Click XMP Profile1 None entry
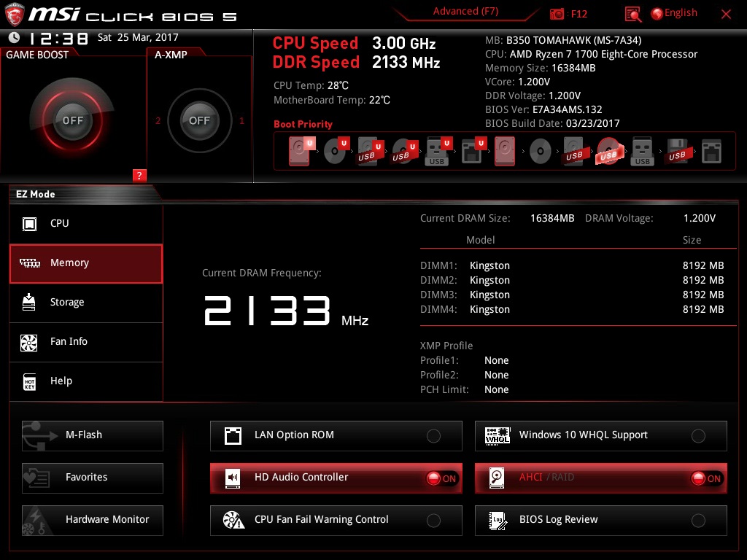This screenshot has width=747, height=560. [x=465, y=360]
